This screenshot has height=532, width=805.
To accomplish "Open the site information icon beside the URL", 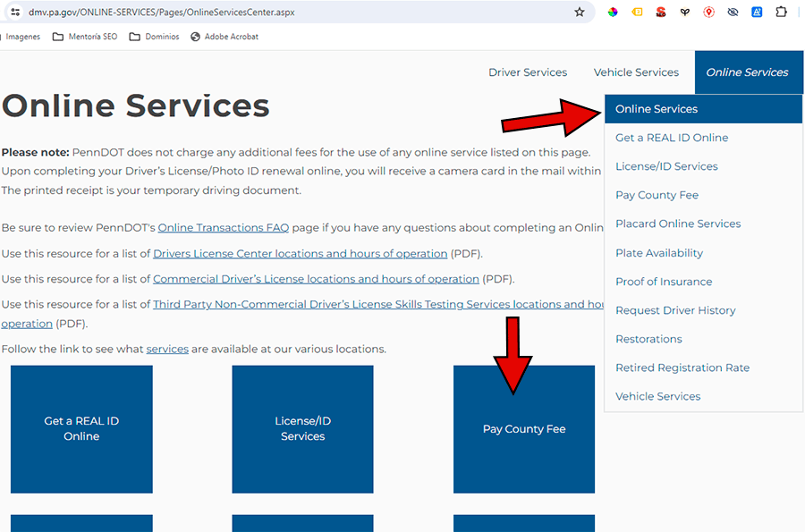I will point(15,12).
